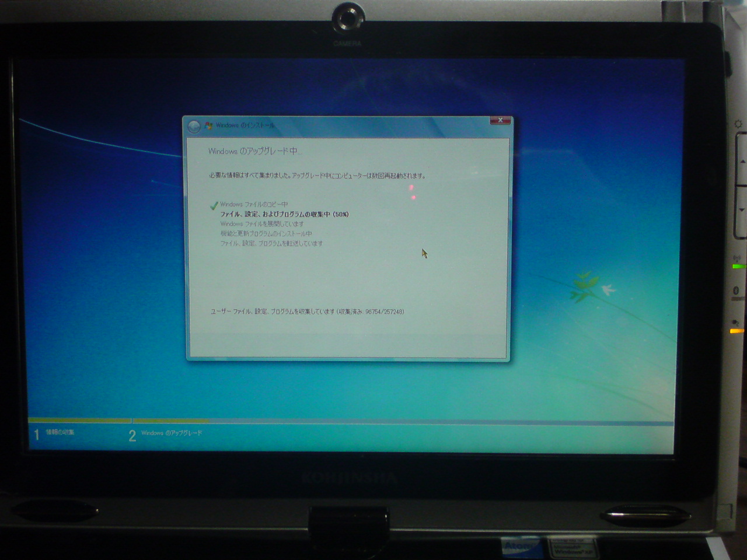Click the status line showing 96754/257248

pyautogui.click(x=307, y=311)
